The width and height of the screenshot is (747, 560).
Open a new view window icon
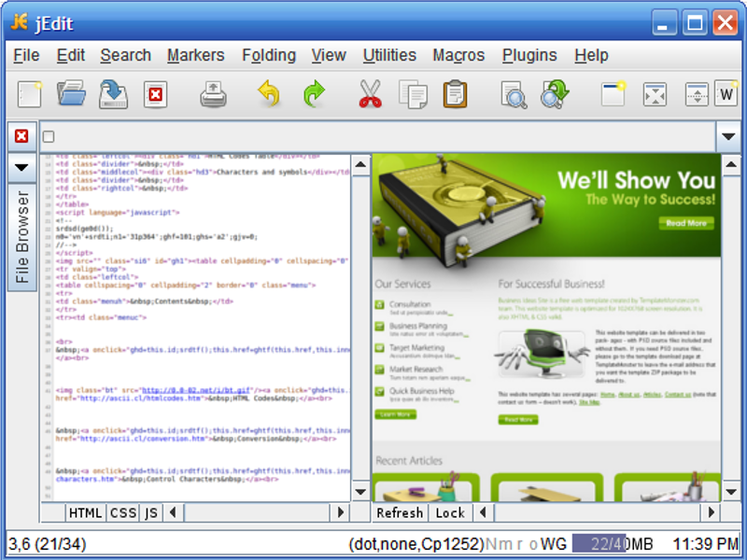(x=613, y=93)
